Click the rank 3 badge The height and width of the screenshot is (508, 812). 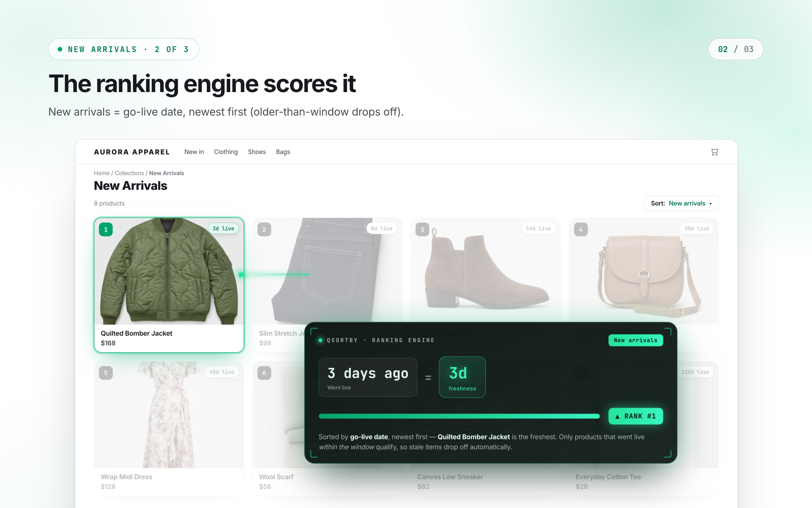click(422, 230)
